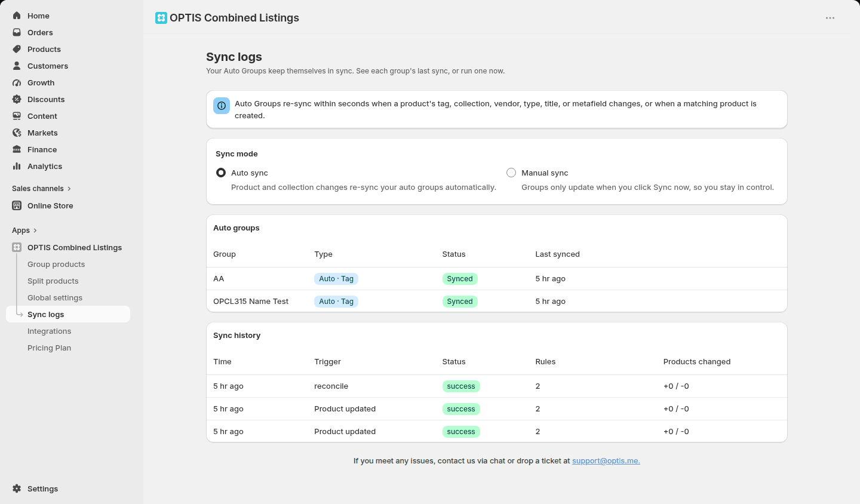Click the Customers person icon
Image resolution: width=860 pixels, height=504 pixels.
coord(17,66)
